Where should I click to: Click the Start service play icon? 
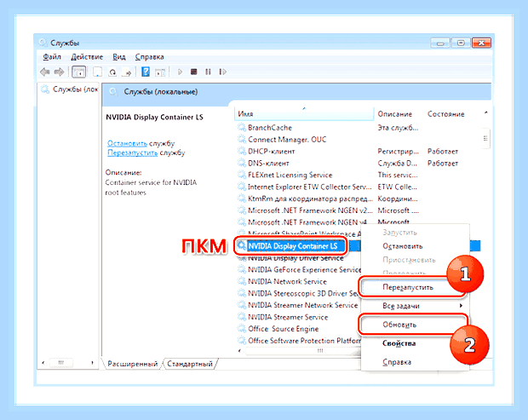(180, 72)
